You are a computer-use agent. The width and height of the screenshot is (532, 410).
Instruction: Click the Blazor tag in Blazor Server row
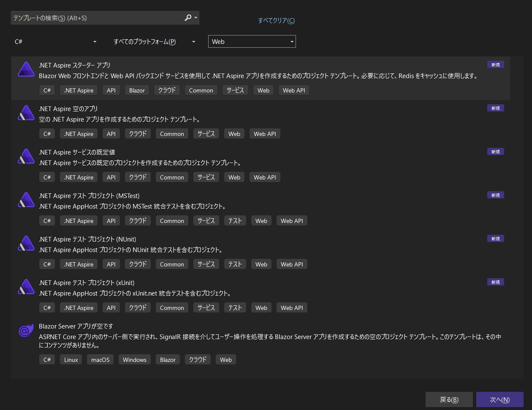click(x=168, y=360)
